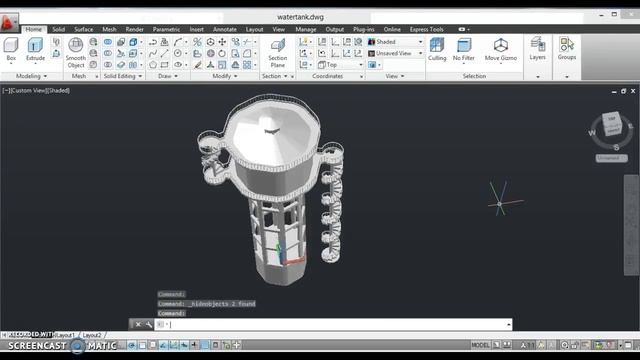Image resolution: width=640 pixels, height=360 pixels.
Task: Open the AutoCAD application menu button
Action: coord(9,22)
